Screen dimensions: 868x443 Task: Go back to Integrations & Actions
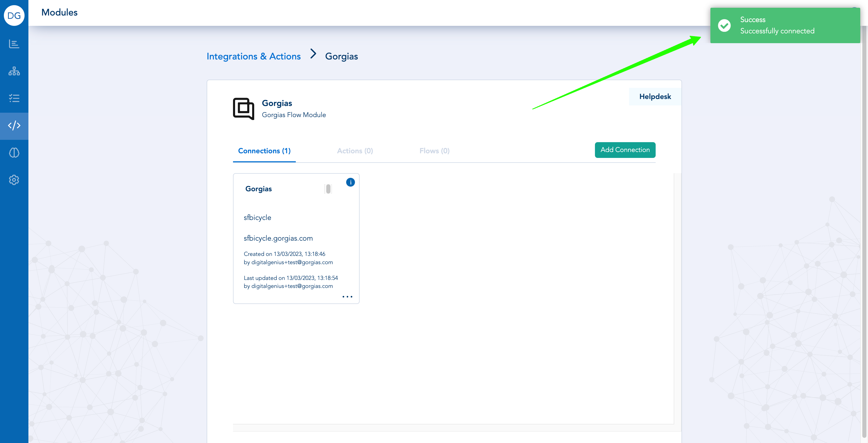[253, 56]
